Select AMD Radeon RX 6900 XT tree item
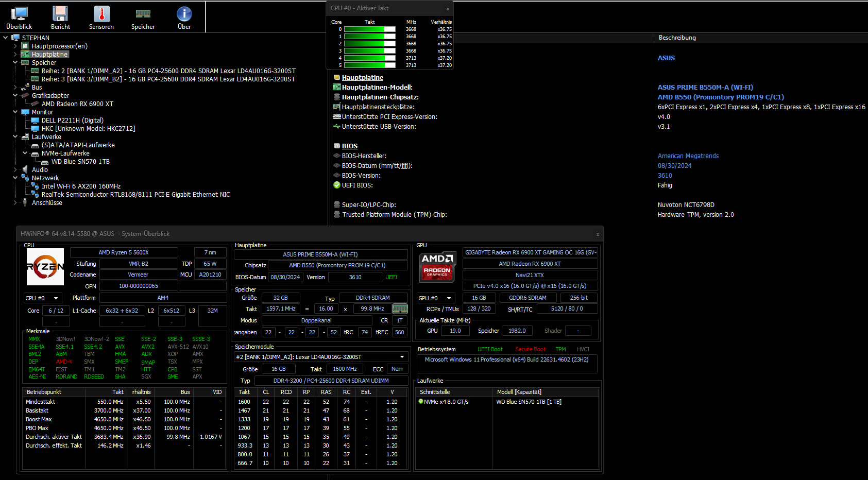 (77, 104)
